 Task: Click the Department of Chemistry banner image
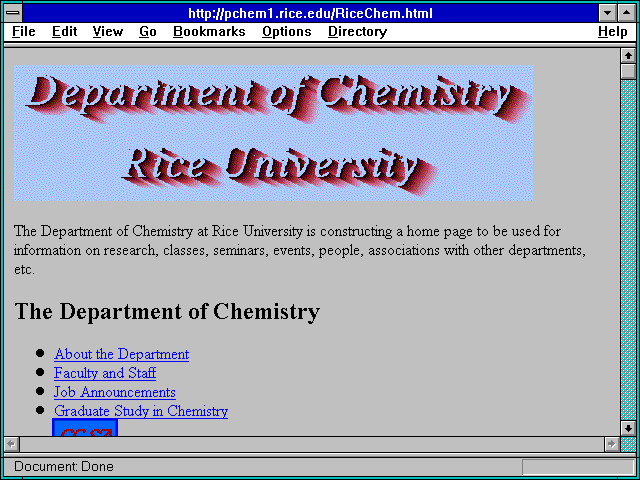tap(273, 133)
